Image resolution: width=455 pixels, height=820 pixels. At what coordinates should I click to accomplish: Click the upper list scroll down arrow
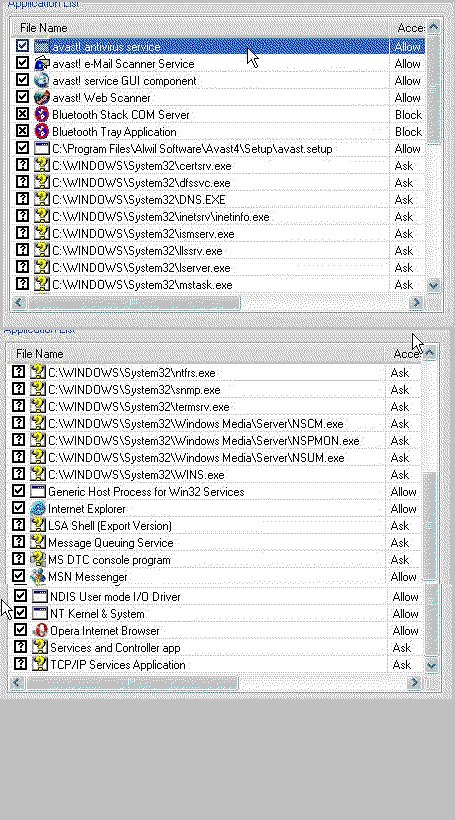[x=434, y=286]
